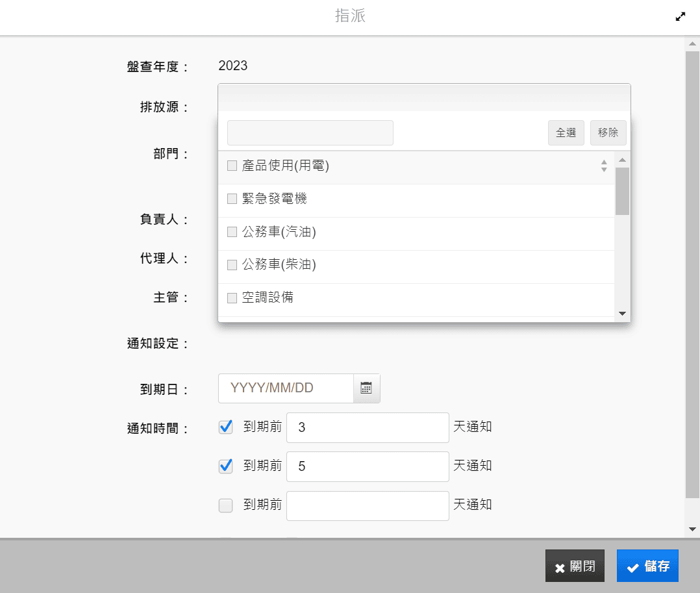700x593 pixels.
Task: Enable the 空調設備 checkbox
Action: [x=232, y=298]
